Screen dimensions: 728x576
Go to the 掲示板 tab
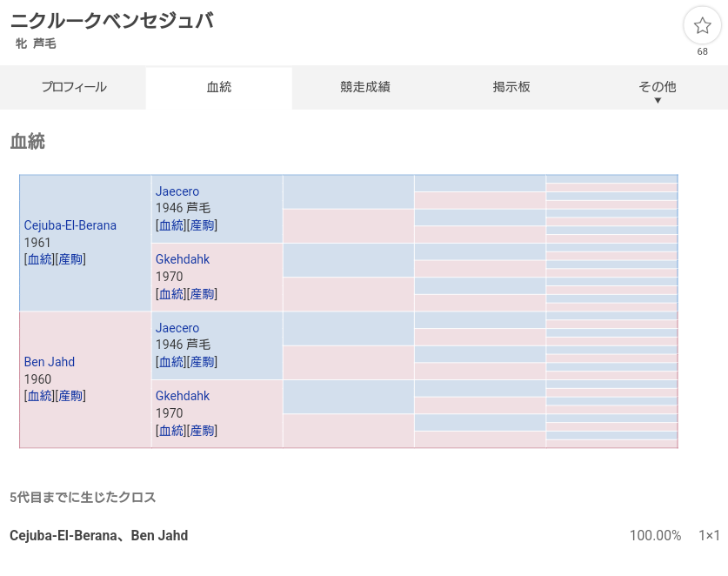511,87
